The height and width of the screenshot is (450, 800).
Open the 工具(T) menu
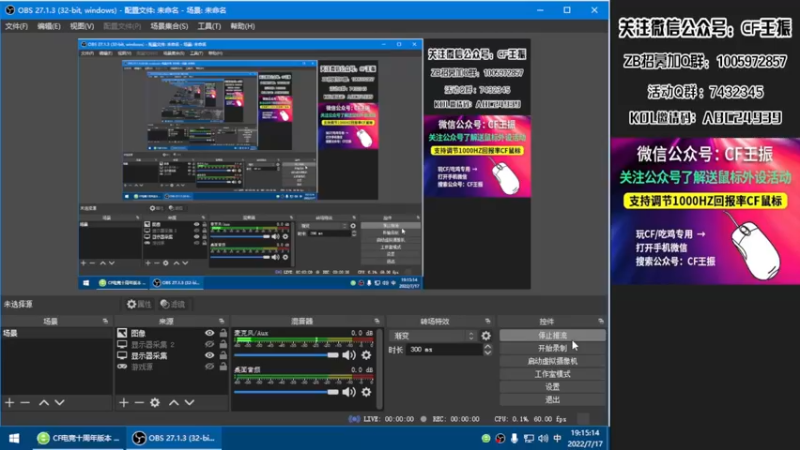coord(209,26)
